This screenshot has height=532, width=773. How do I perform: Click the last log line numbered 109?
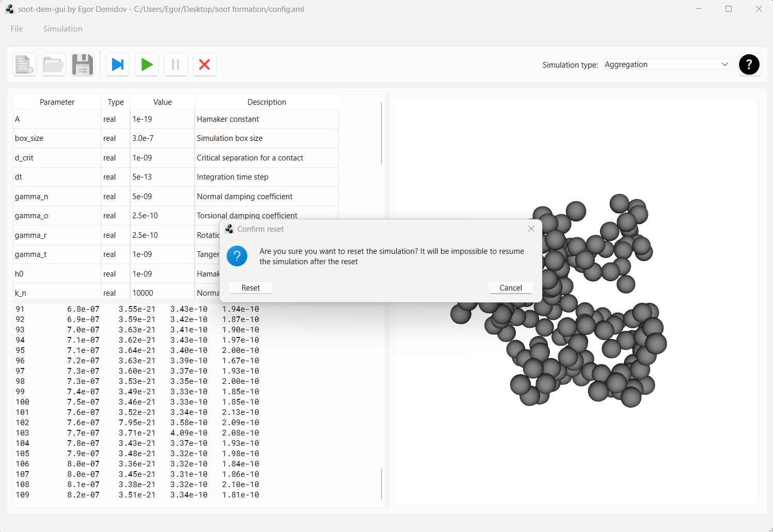(137, 495)
